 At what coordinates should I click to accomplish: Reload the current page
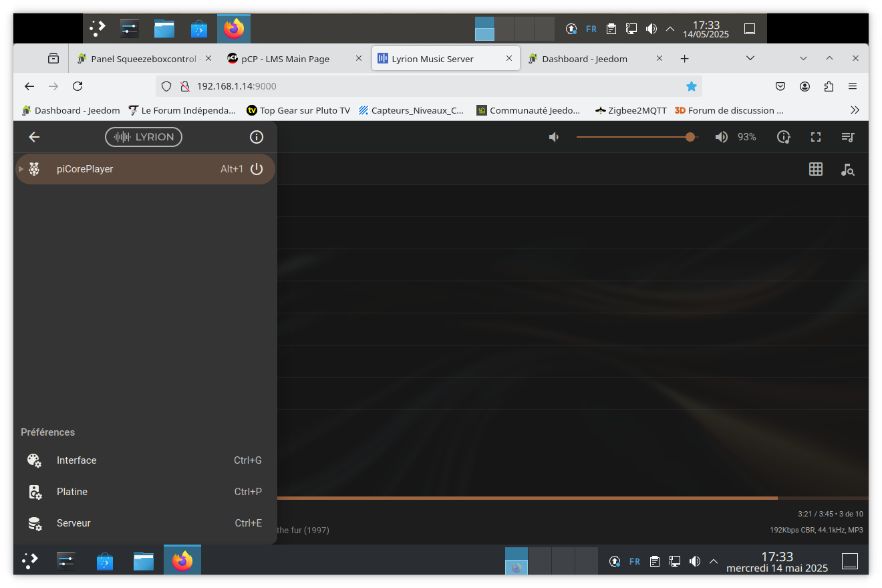(78, 86)
